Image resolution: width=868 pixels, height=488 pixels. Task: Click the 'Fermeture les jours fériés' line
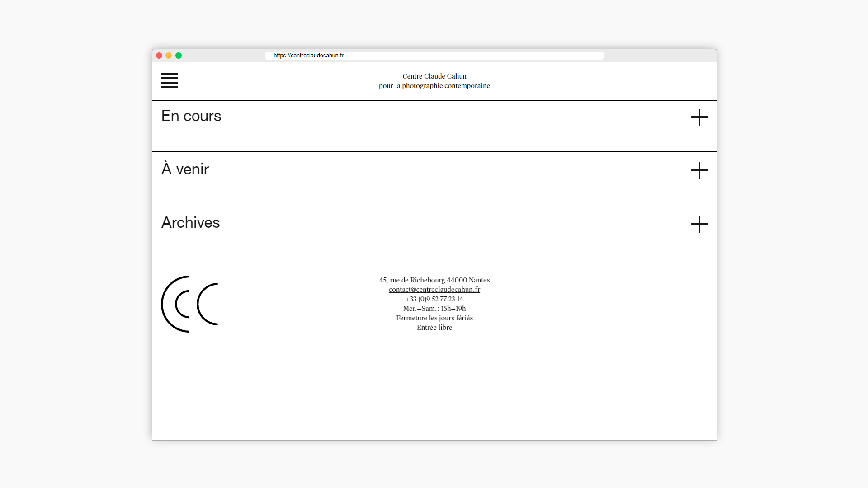434,318
